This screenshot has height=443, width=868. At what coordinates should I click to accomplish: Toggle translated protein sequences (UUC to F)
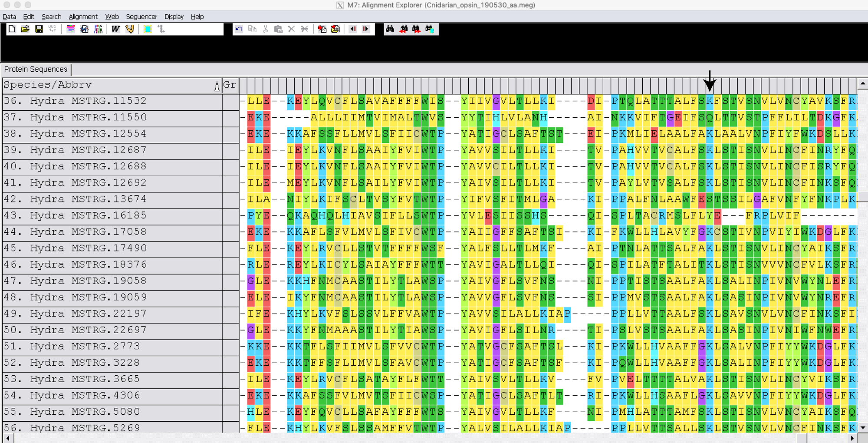click(53, 29)
